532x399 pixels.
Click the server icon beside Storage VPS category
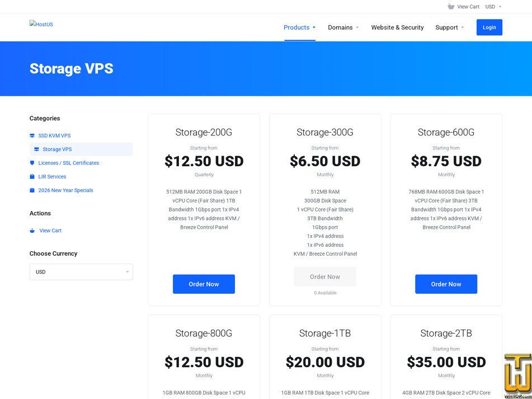click(37, 149)
